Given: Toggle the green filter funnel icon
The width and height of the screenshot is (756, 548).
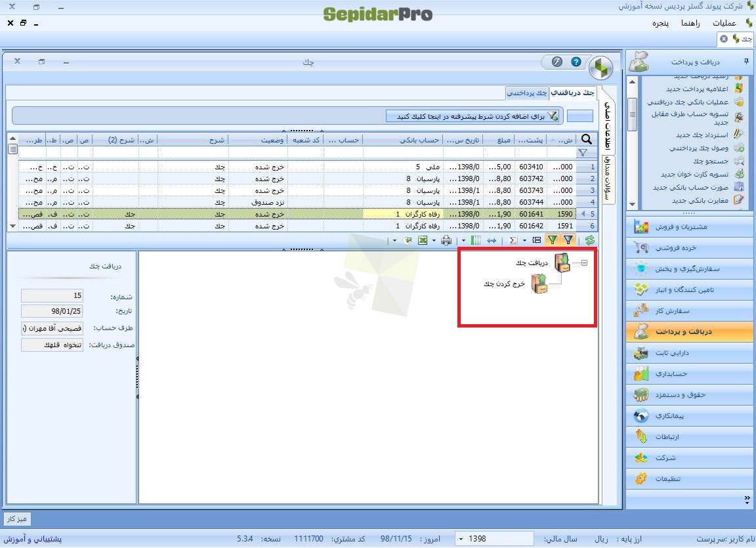Looking at the screenshot, I should [553, 240].
